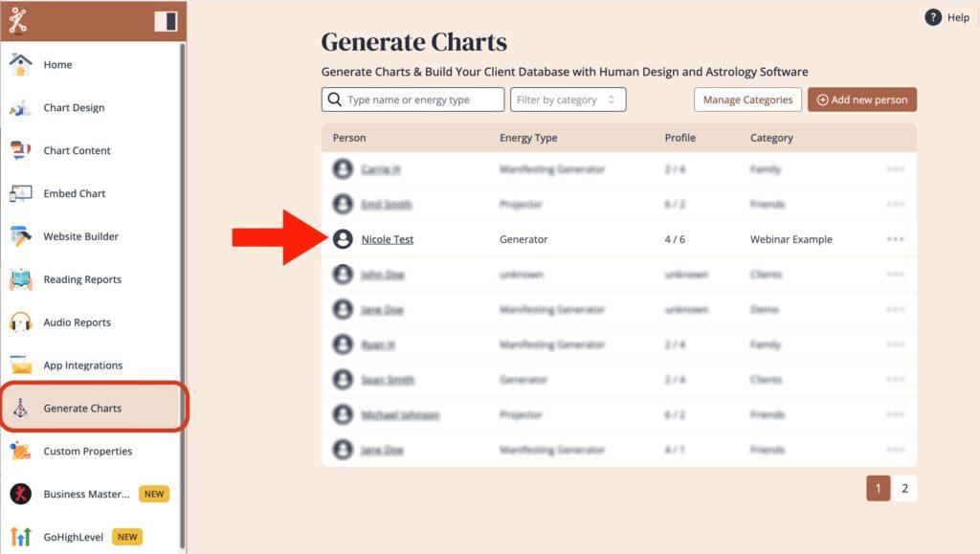The image size is (980, 554).
Task: Open Audio Reports headphones icon
Action: pyautogui.click(x=20, y=322)
